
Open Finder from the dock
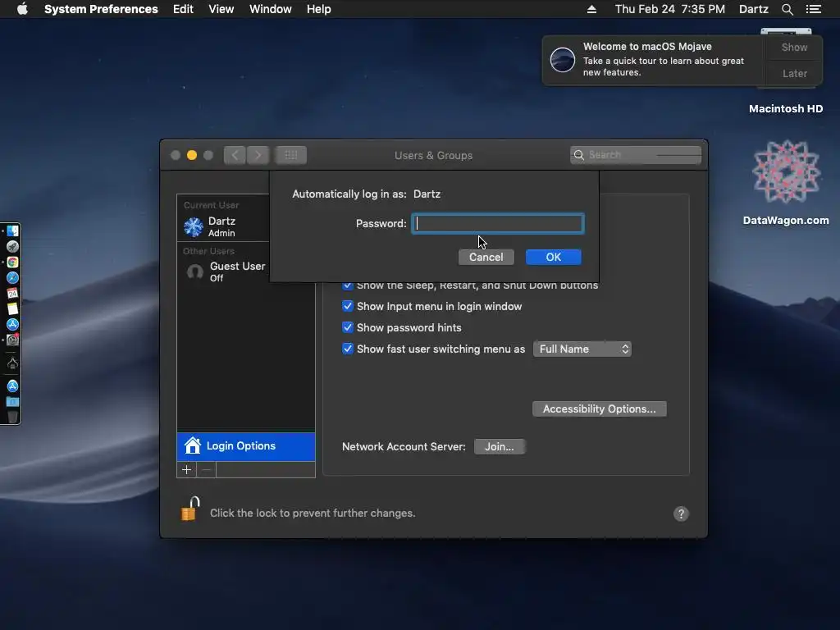[12, 231]
